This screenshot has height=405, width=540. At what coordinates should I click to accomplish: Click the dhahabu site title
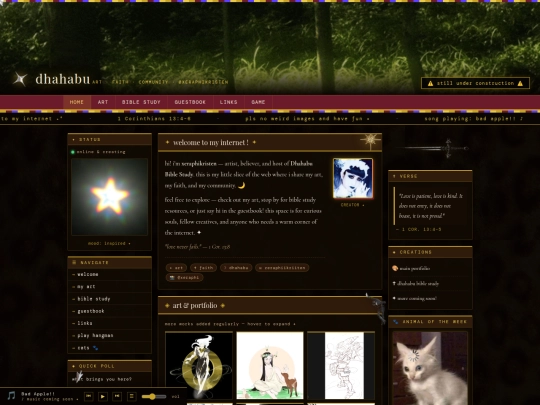(x=63, y=79)
